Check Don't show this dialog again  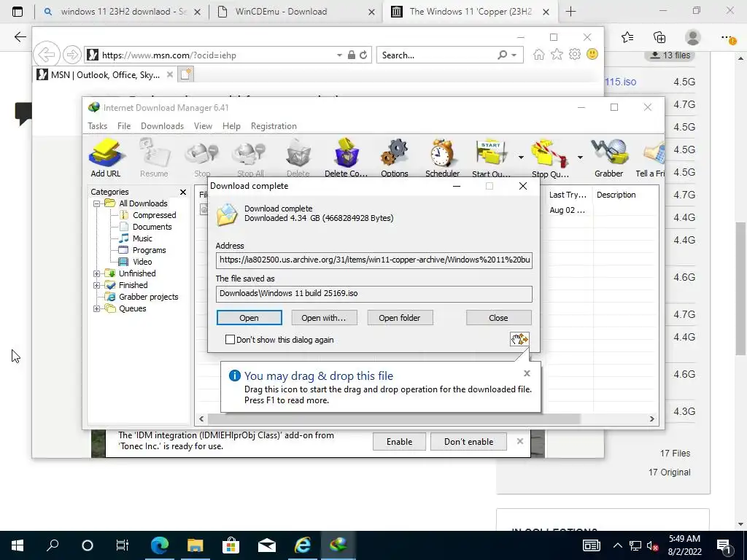click(x=230, y=340)
